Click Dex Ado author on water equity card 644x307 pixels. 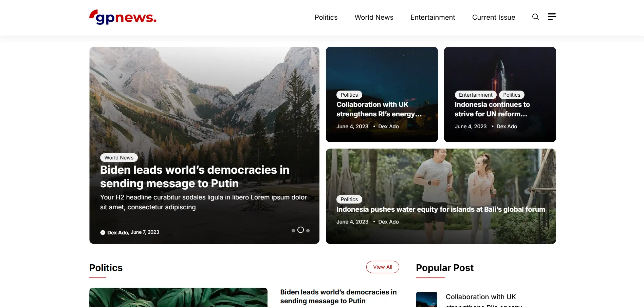[388, 222]
